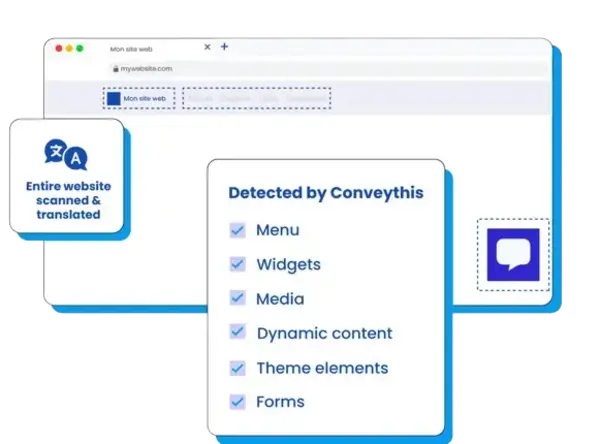This screenshot has height=444, width=600.
Task: Disable the Dynamic content checkbox
Action: [x=237, y=333]
